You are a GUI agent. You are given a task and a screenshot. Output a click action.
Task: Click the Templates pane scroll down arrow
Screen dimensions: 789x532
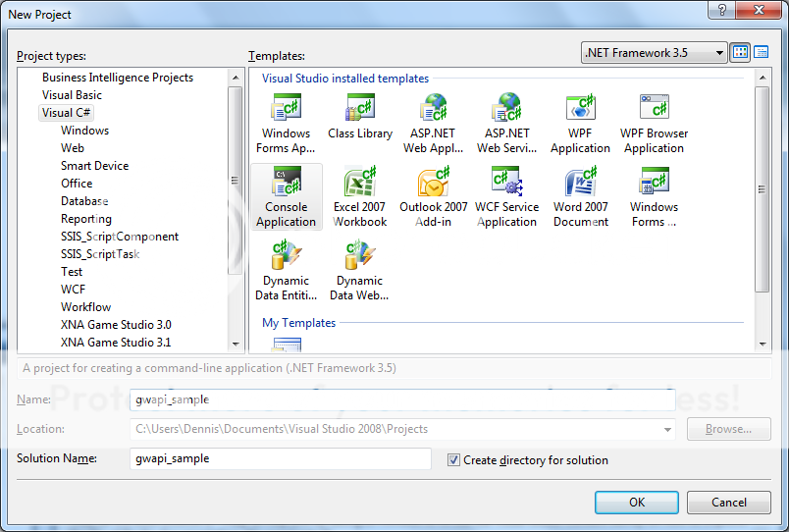click(763, 345)
